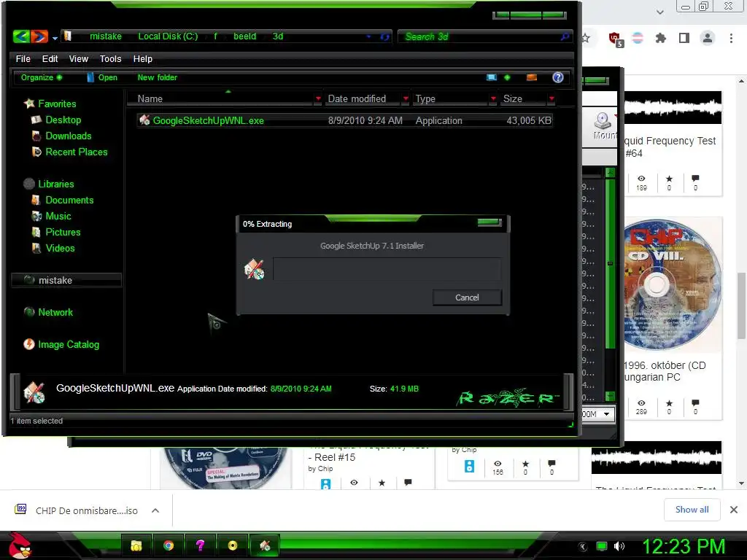The image size is (747, 560).
Task: Click Cancel in the extracting dialog
Action: pyautogui.click(x=467, y=297)
